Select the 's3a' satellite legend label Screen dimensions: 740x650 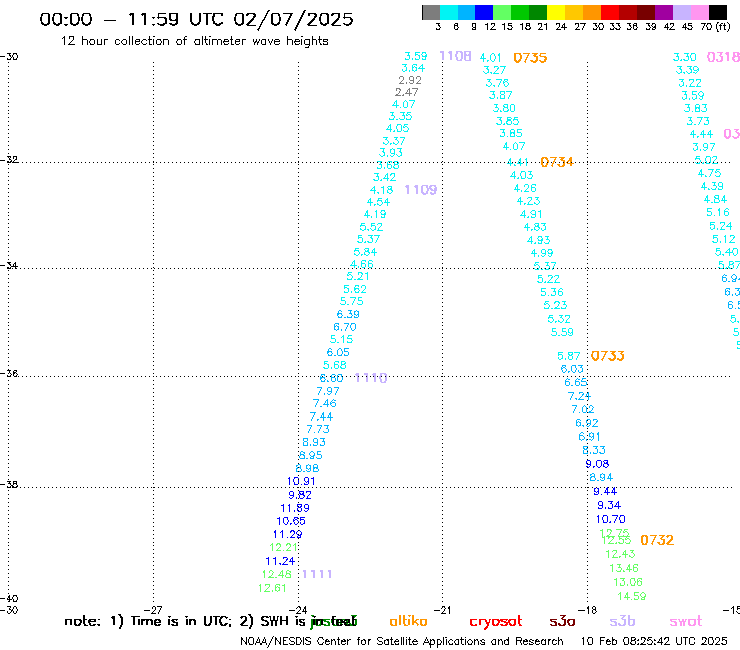562,621
